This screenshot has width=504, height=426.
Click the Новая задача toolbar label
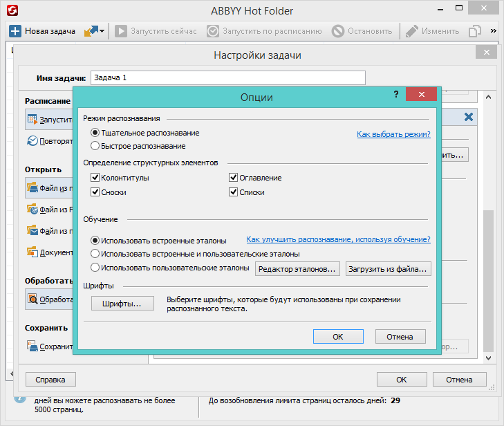(50, 31)
